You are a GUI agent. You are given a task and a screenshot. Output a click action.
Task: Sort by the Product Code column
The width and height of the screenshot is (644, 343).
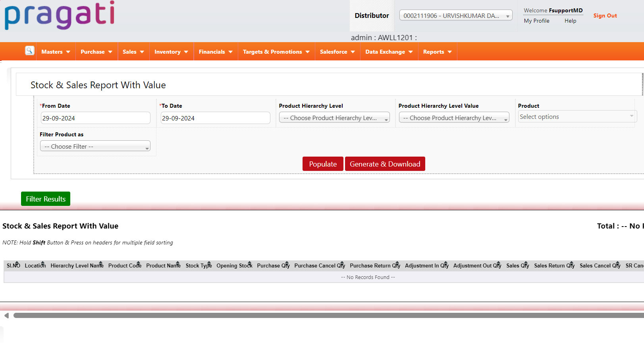(x=125, y=265)
